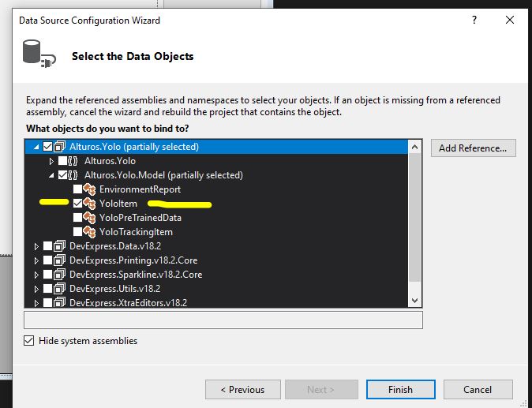The height and width of the screenshot is (408, 532).
Task: Click the YoloPreTrainedData class icon
Action: coord(89,218)
